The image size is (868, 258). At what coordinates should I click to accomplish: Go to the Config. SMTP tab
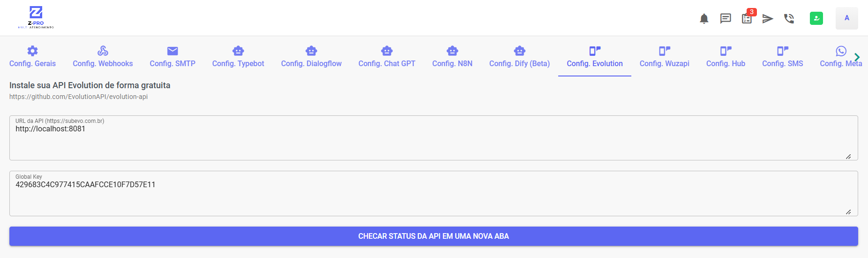click(x=172, y=57)
